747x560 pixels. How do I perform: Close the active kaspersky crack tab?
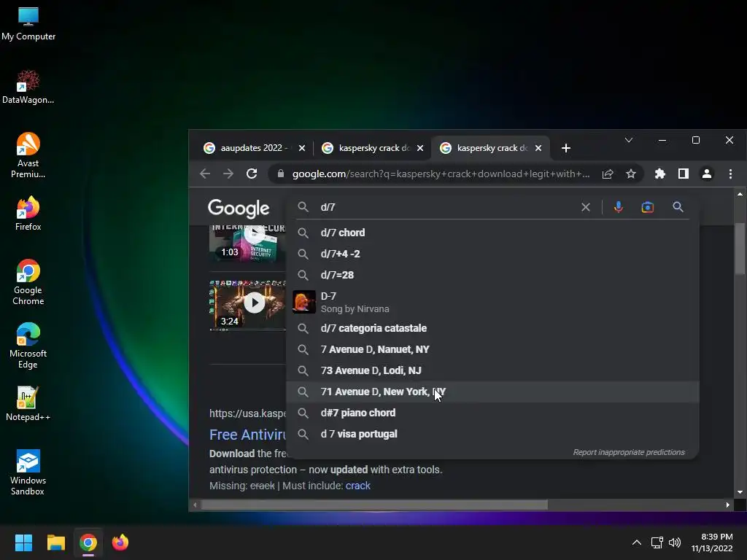(x=538, y=148)
